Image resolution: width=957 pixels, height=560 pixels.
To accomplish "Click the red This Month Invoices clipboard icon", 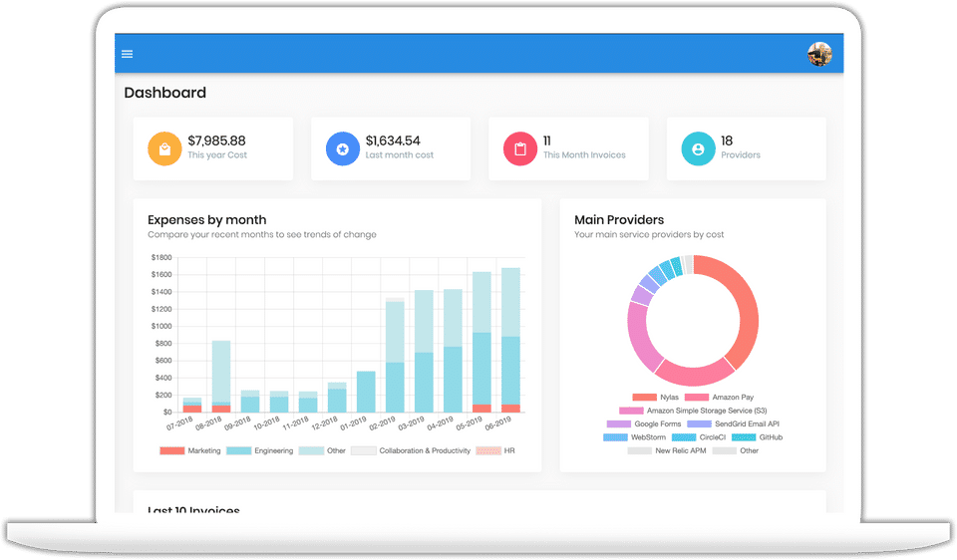I will coord(520,148).
